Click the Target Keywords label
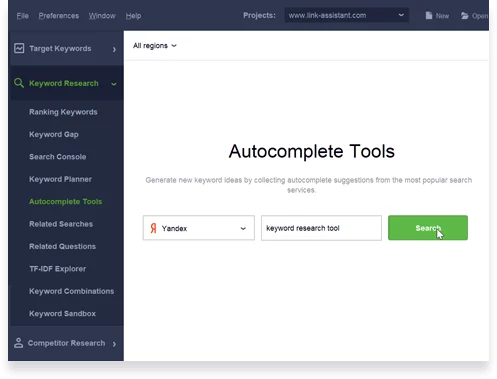Screen dimensions: 497x379 [x=60, y=49]
